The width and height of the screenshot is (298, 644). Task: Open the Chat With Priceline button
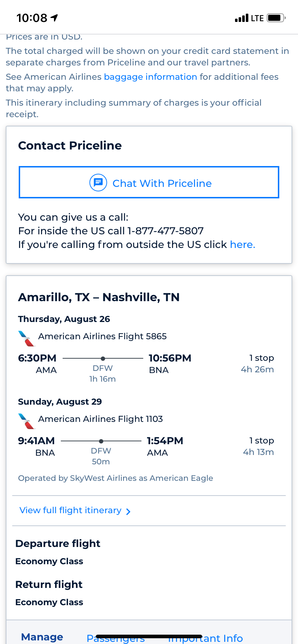click(x=149, y=182)
